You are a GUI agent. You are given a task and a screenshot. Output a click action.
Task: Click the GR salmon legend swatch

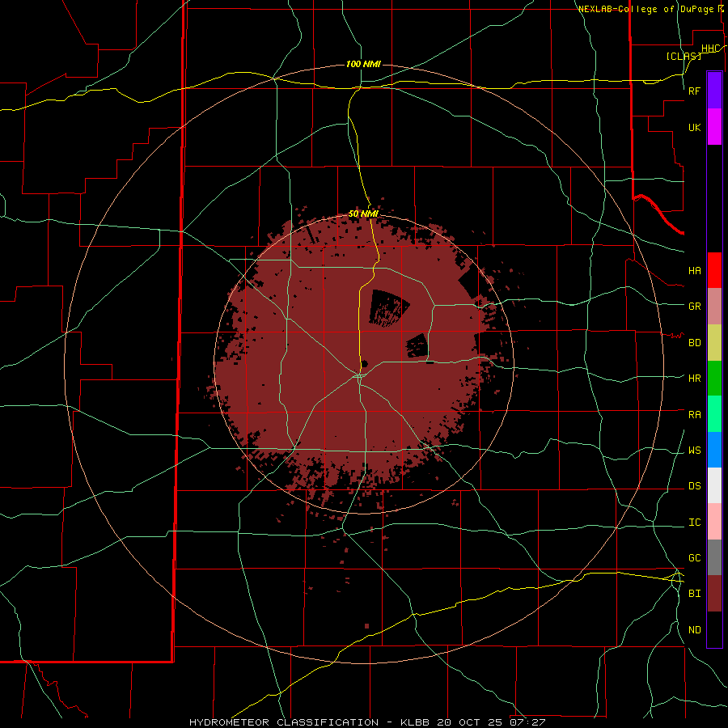(x=714, y=307)
